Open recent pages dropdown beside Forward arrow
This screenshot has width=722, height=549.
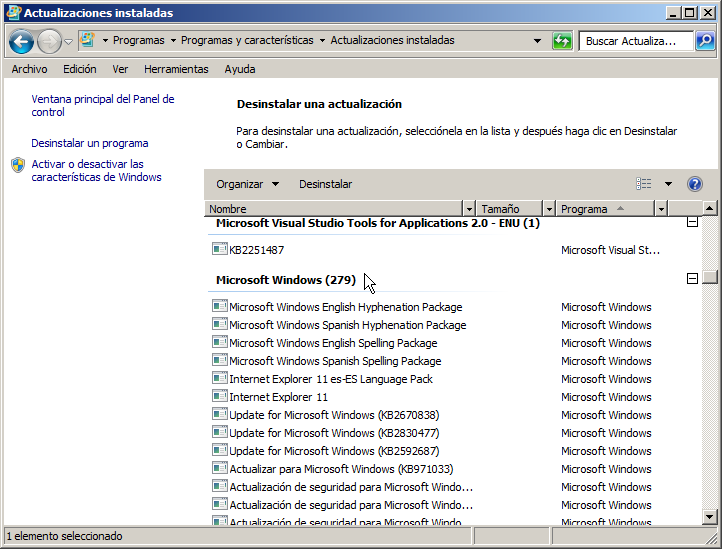click(69, 41)
